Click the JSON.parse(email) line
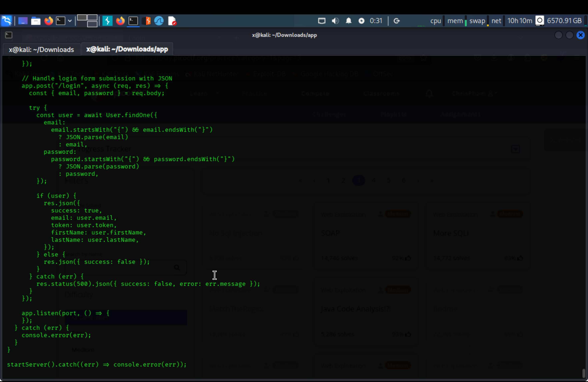 point(93,137)
